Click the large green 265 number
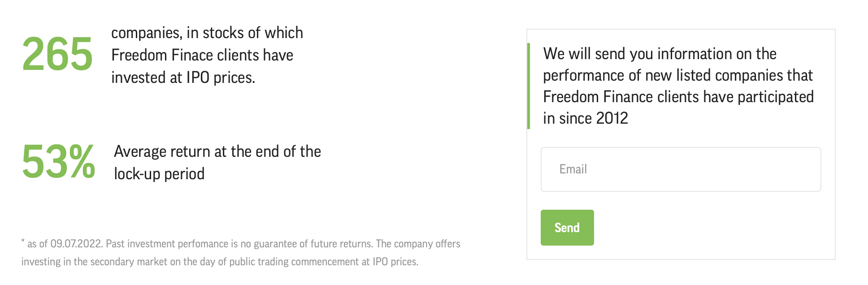 pyautogui.click(x=57, y=55)
